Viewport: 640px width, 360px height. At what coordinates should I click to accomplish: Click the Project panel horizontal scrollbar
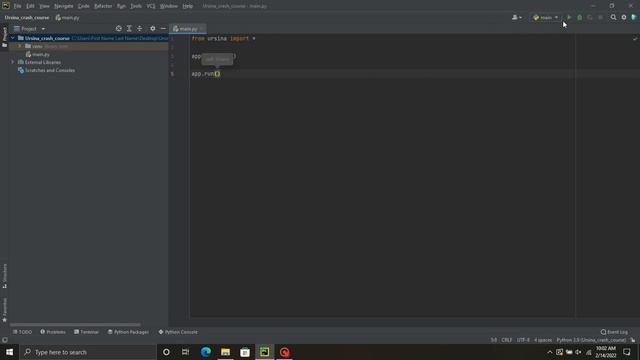pos(75,325)
